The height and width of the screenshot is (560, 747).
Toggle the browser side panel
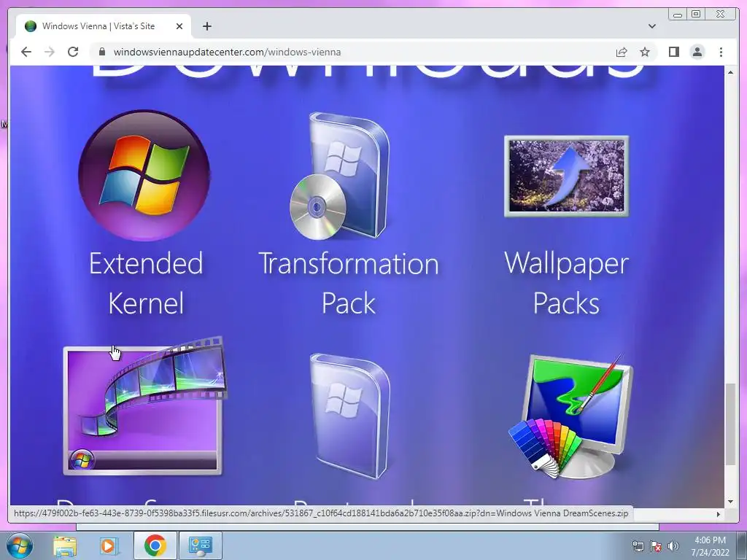(x=673, y=52)
